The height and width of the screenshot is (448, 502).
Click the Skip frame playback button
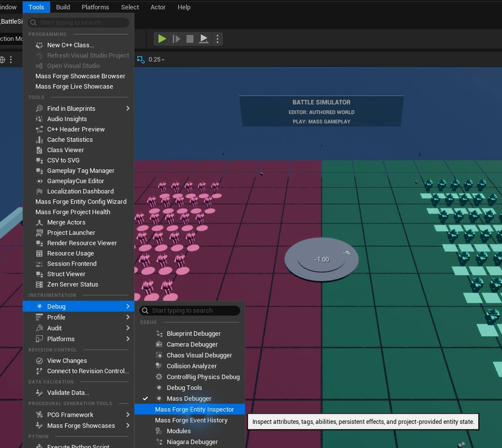point(176,39)
